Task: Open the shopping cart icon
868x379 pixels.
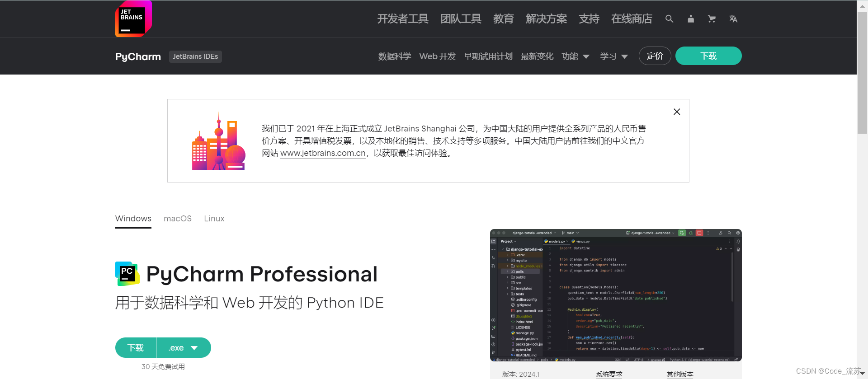Action: (x=712, y=19)
